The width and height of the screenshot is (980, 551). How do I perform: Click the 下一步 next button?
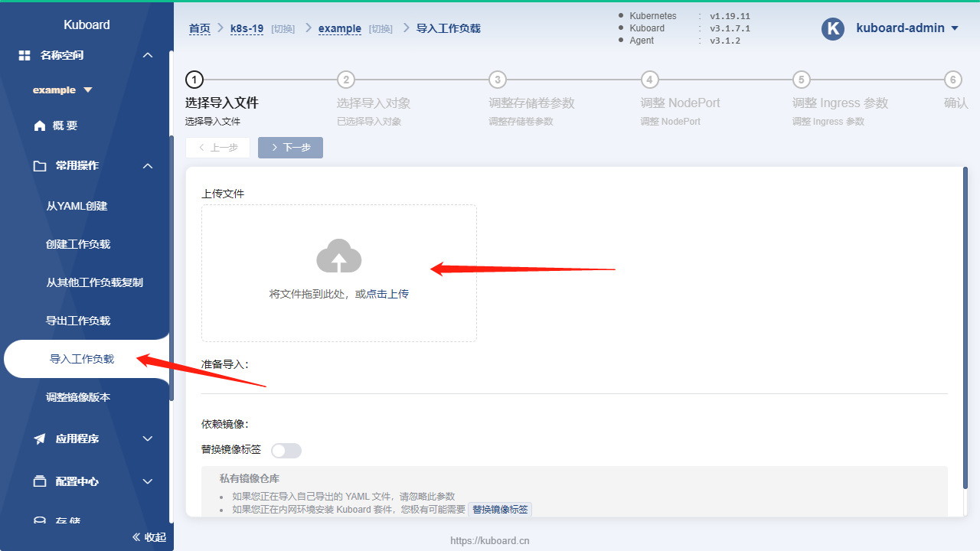tap(290, 148)
